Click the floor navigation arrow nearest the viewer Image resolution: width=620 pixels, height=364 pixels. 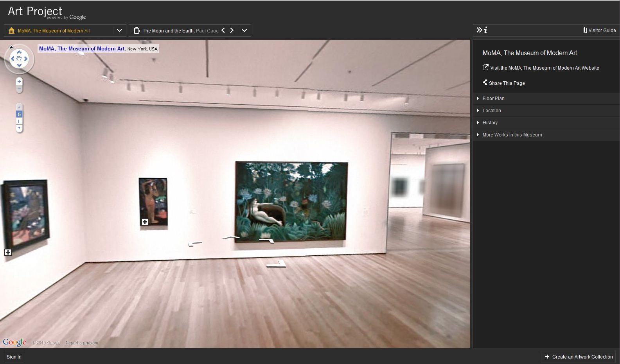pyautogui.click(x=277, y=265)
